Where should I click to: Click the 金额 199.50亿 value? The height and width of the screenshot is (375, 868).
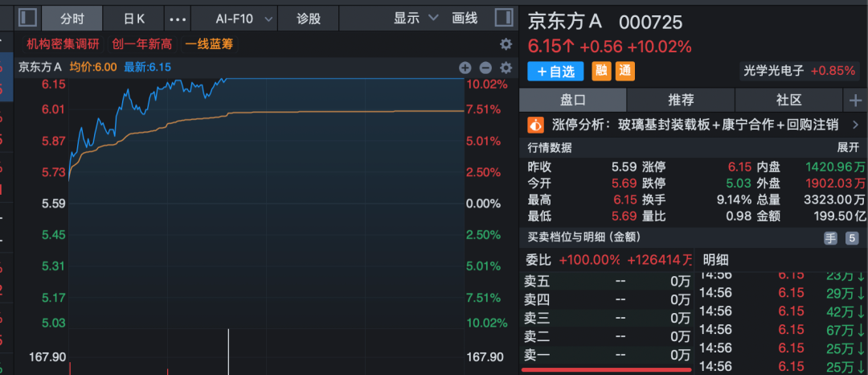(x=840, y=216)
